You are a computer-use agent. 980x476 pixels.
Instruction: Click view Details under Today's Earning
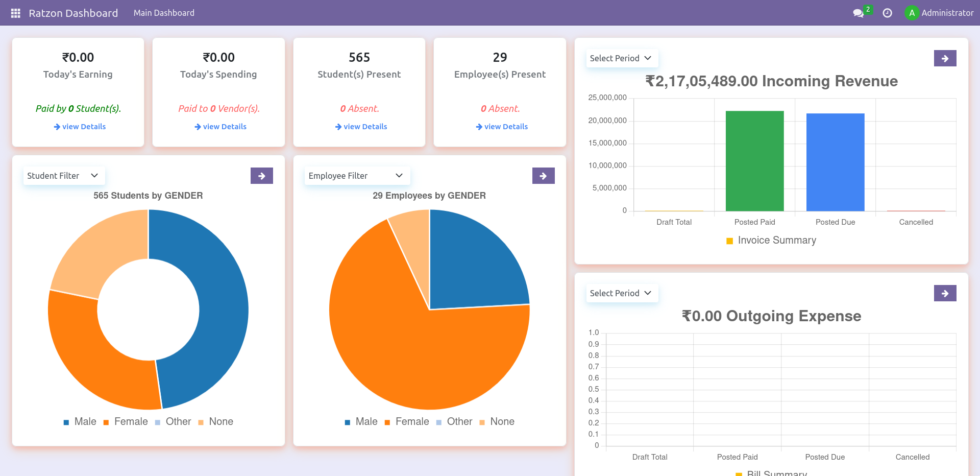pyautogui.click(x=79, y=126)
